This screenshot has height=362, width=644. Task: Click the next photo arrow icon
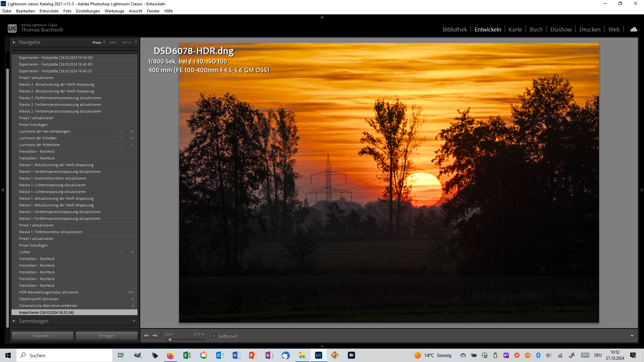pos(155,336)
